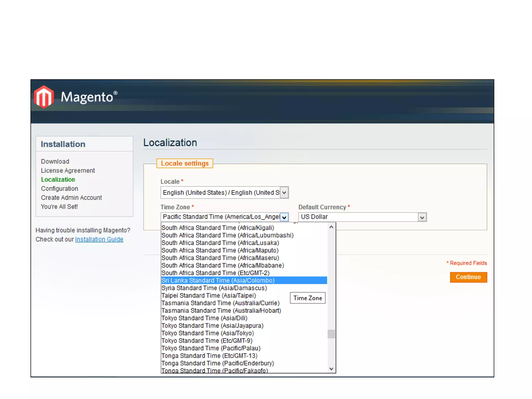Select South Africa Standard Time (Africa/Kigali)
The width and height of the screenshot is (532, 399).
218,228
